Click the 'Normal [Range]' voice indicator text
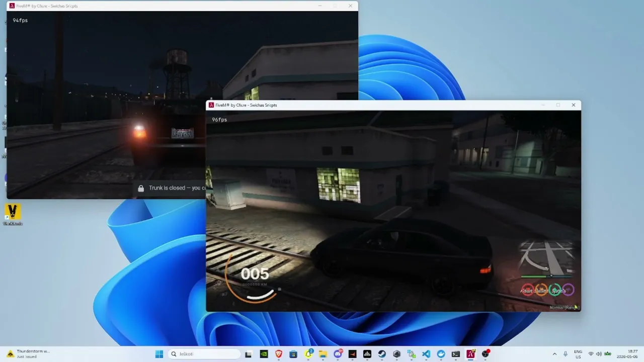This screenshot has height=362, width=644. coord(564,307)
